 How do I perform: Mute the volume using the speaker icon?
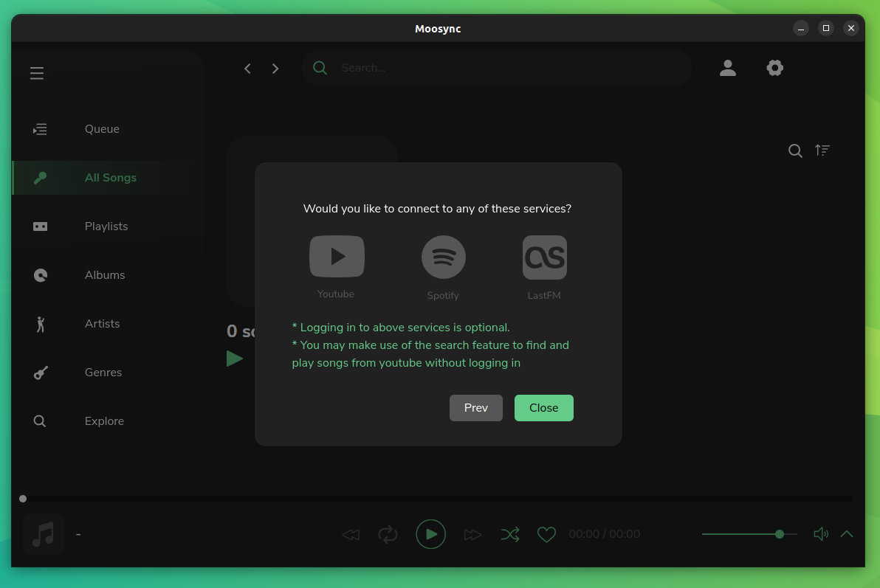(x=820, y=533)
